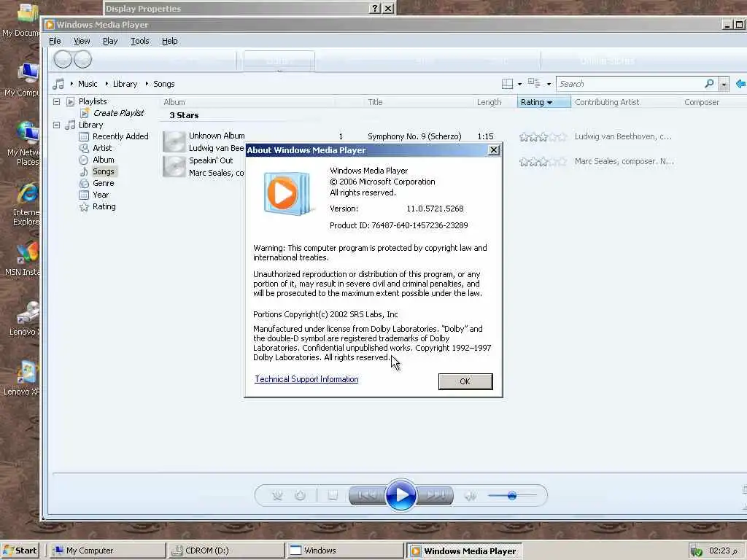Select Playlists in navigation tree

pyautogui.click(x=93, y=101)
